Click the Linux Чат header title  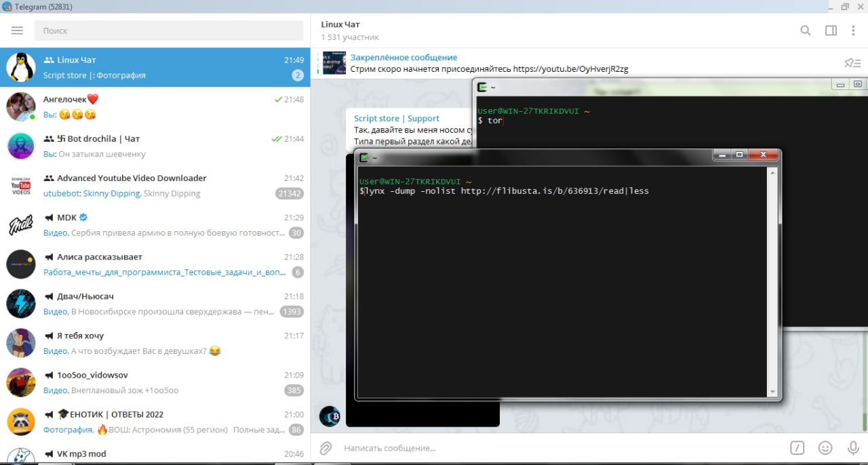point(340,24)
